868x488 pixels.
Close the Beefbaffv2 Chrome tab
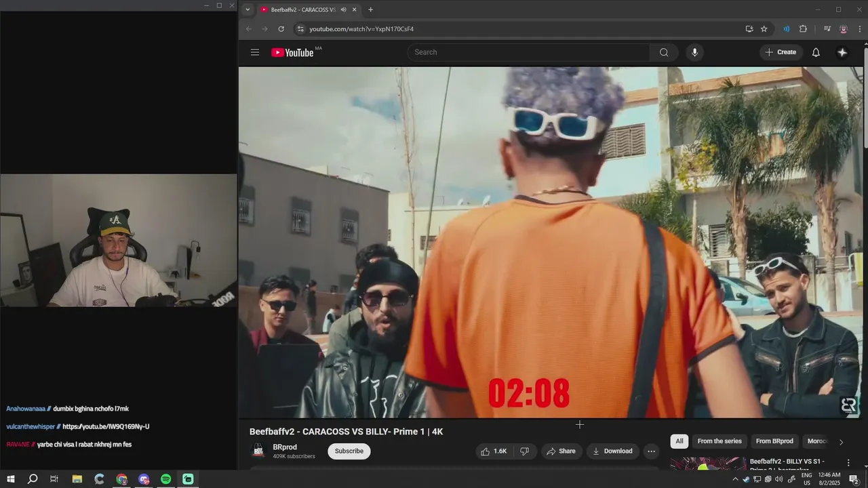tap(355, 9)
